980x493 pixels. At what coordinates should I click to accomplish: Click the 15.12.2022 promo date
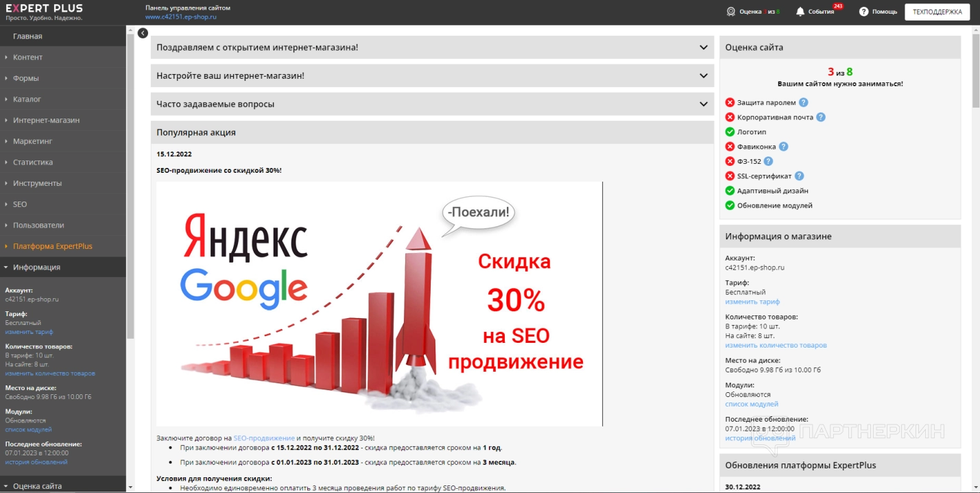(x=174, y=154)
